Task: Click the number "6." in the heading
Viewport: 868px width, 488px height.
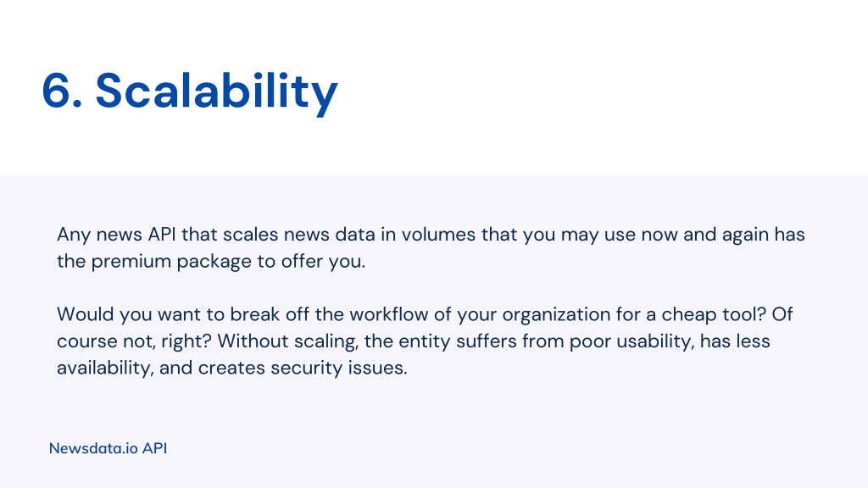Action: pos(62,91)
